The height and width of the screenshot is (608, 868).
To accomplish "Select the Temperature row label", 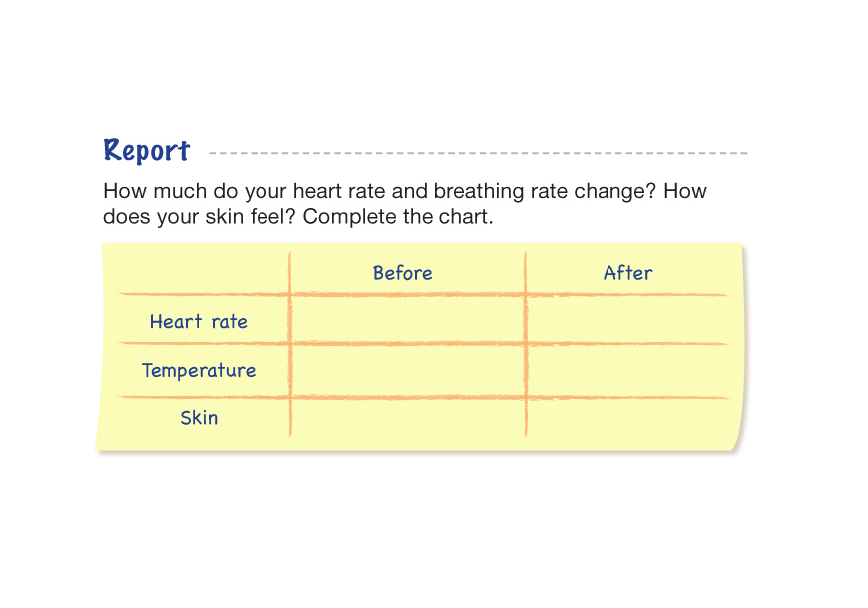I will point(199,371).
